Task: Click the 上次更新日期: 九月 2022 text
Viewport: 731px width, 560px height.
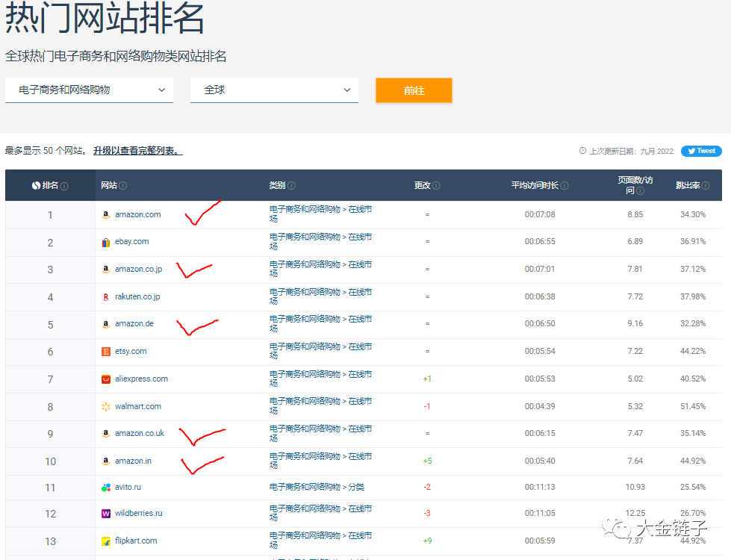Action: tap(632, 151)
